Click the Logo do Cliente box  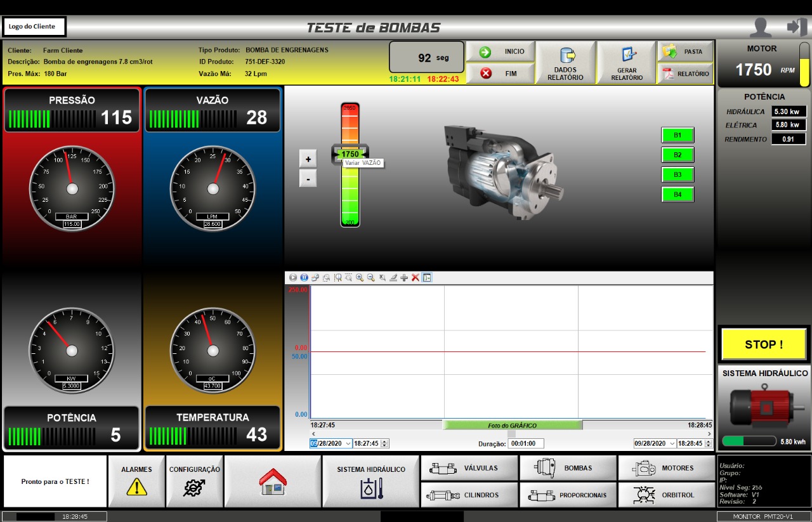[35, 27]
